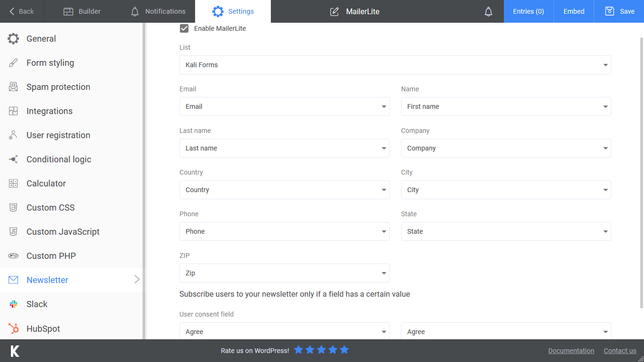Open the Contact us link
Viewport: 644px width, 362px height.
(620, 351)
